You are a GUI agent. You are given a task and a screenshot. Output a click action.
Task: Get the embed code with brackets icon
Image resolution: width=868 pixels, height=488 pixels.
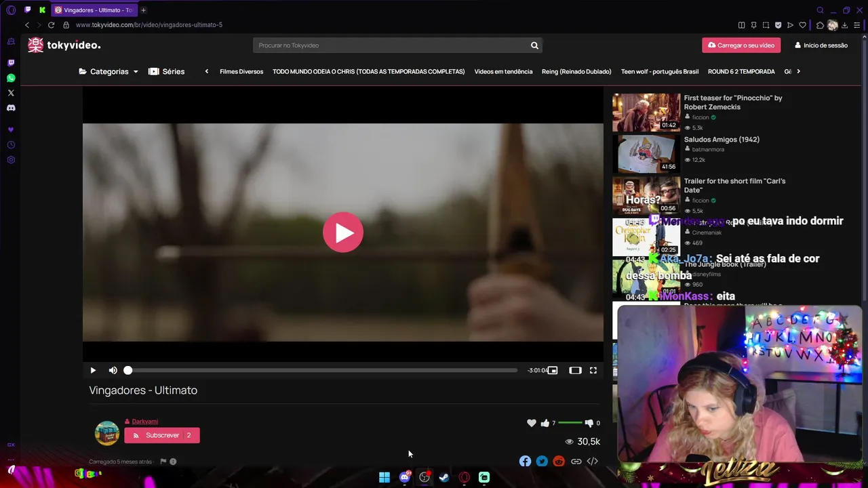[593, 462]
